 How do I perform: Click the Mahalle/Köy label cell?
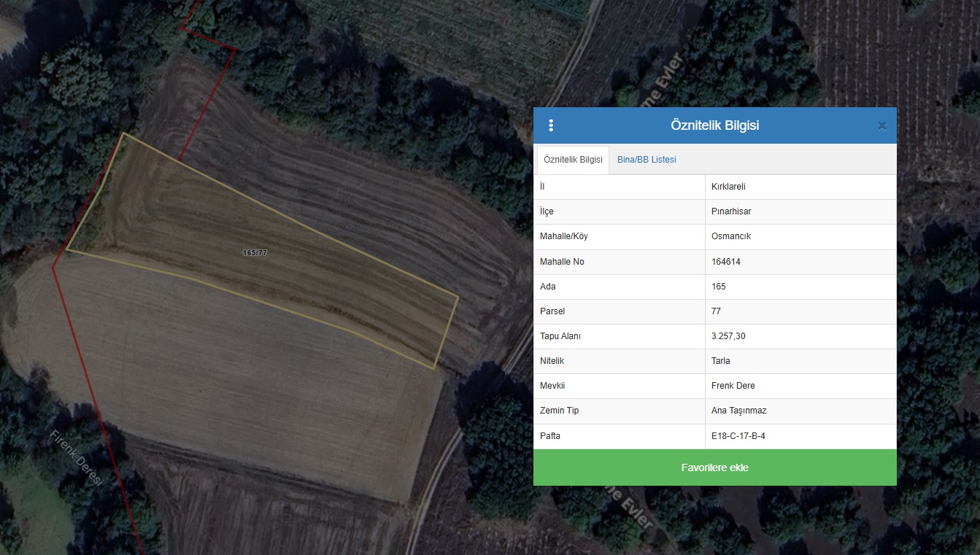click(563, 236)
